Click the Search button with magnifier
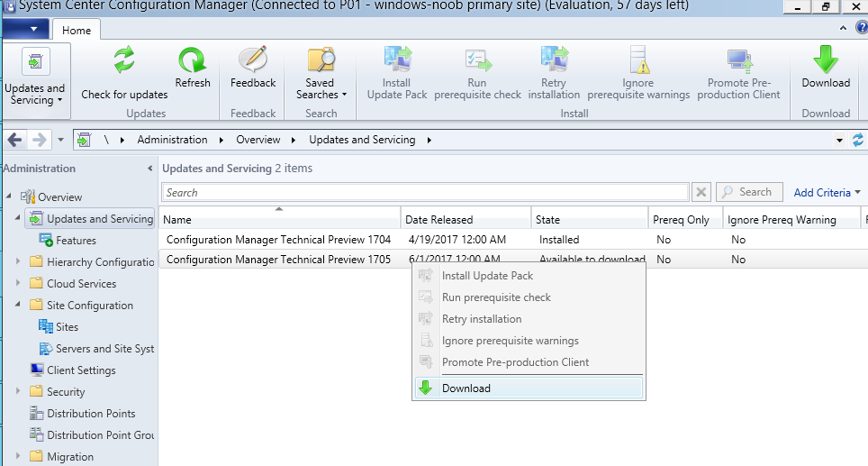Viewport: 868px width, 466px height. pyautogui.click(x=749, y=192)
